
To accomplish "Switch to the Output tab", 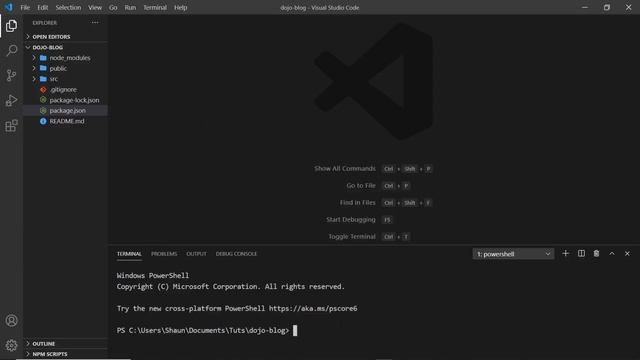I will pyautogui.click(x=196, y=254).
